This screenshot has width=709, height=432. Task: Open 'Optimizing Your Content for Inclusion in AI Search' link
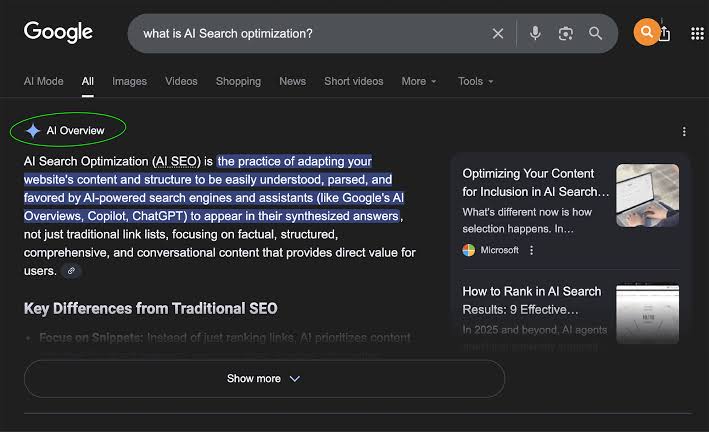tap(535, 183)
